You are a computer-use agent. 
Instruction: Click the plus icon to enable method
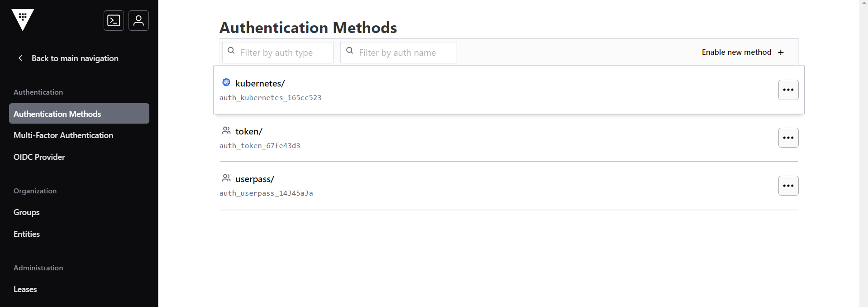(x=781, y=53)
